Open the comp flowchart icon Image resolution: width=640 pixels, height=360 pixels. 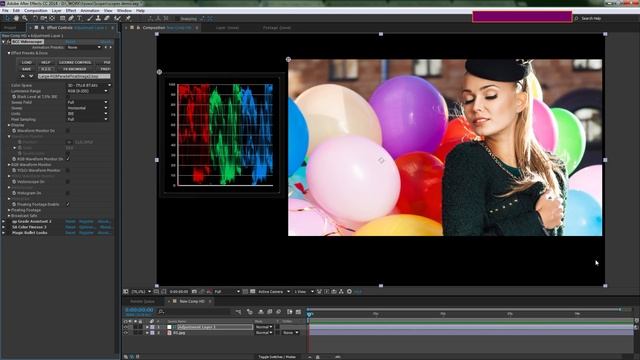341,291
